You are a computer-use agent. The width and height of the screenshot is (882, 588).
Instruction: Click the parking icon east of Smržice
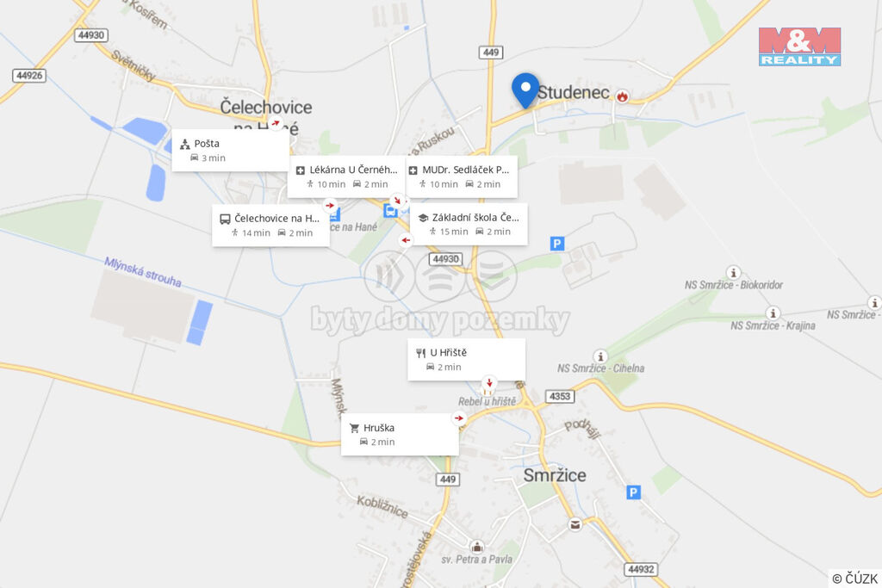(633, 492)
